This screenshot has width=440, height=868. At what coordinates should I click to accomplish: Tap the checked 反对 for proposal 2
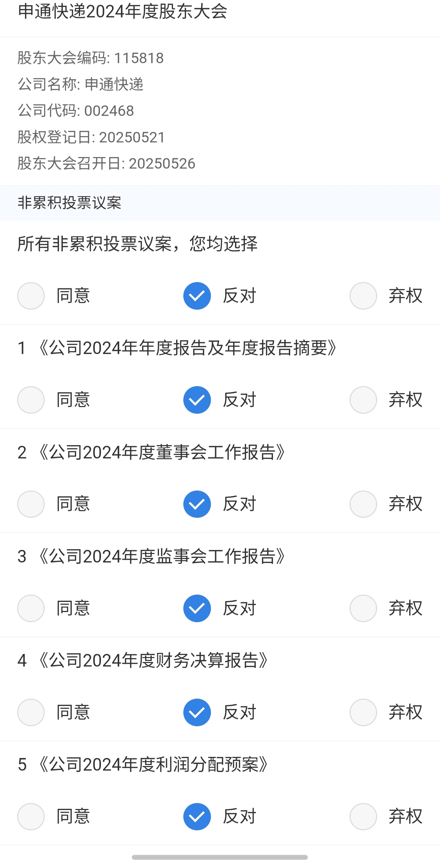coord(197,504)
